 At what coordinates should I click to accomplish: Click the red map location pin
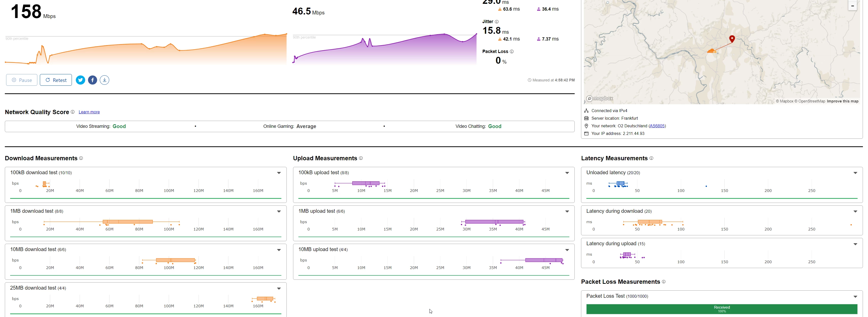pyautogui.click(x=732, y=39)
